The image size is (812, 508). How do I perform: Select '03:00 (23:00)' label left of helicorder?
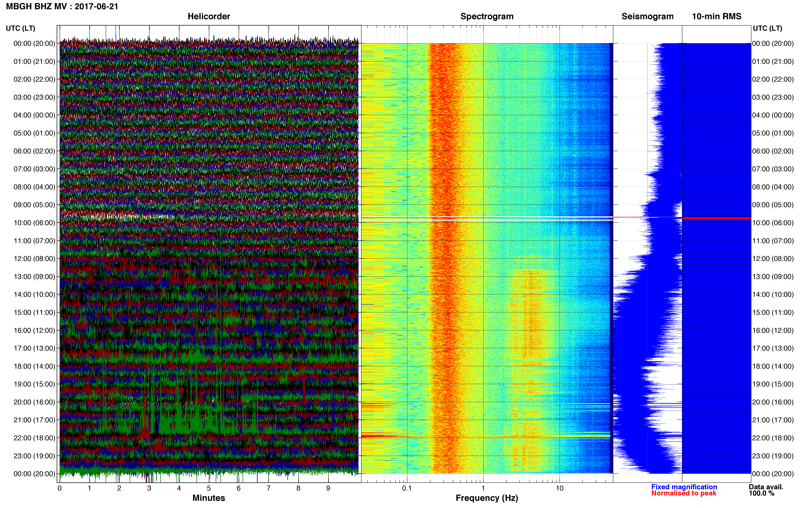(x=34, y=97)
